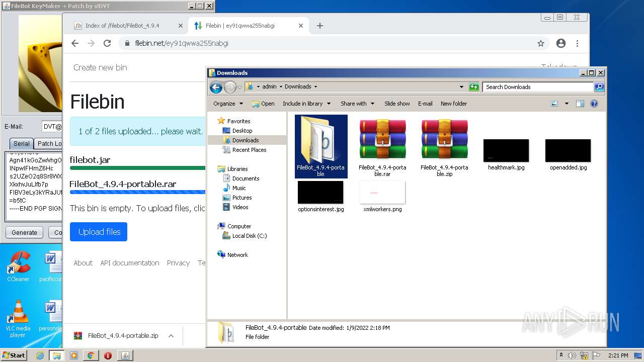
Task: Show hidden system tray icons
Action: (x=561, y=355)
